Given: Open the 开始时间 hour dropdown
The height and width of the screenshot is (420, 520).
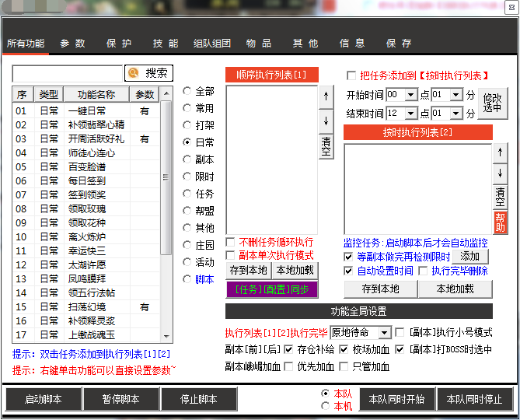Looking at the screenshot, I should pos(411,95).
